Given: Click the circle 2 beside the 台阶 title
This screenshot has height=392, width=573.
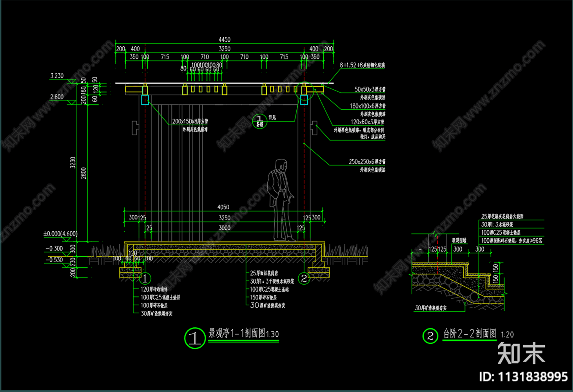Looking at the screenshot, I should (430, 336).
